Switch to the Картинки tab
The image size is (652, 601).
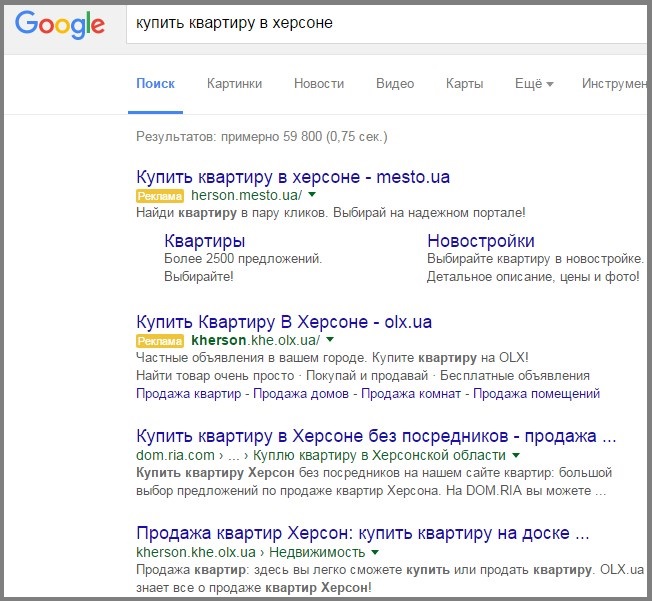[x=234, y=84]
